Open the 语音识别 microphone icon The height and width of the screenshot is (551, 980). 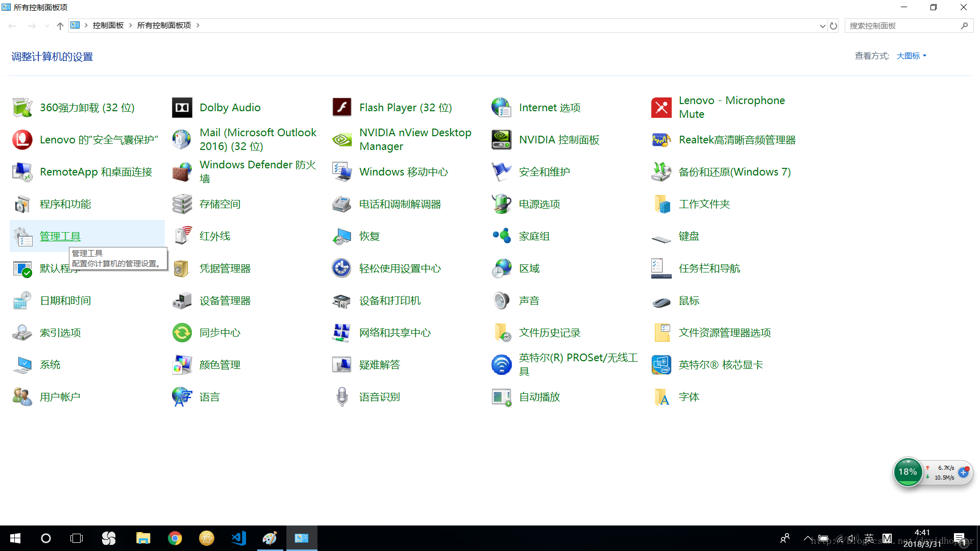coord(342,397)
